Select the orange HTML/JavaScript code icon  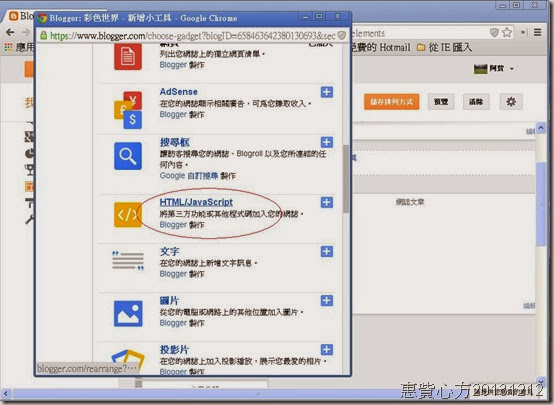[128, 215]
